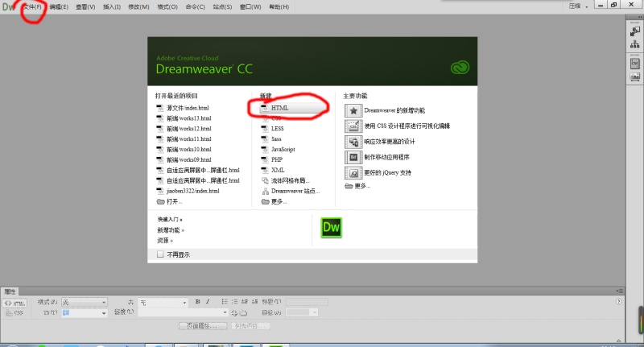This screenshot has width=644, height=347.
Task: Open Properties panel help question icon
Action: click(619, 302)
